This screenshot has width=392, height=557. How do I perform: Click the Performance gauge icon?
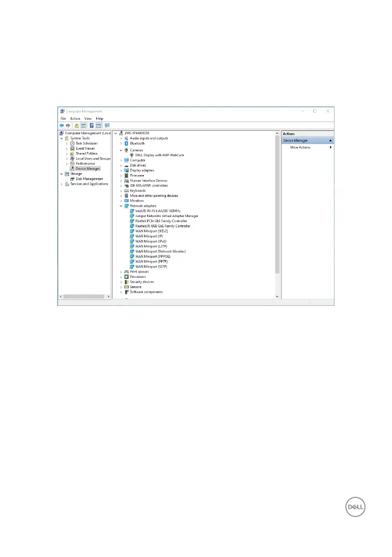click(72, 164)
